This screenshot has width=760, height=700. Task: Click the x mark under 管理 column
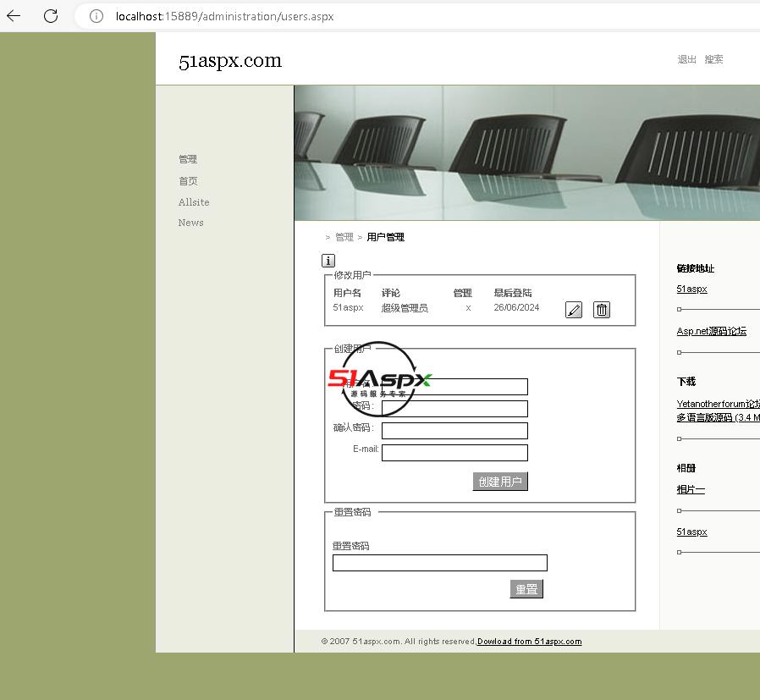point(468,308)
